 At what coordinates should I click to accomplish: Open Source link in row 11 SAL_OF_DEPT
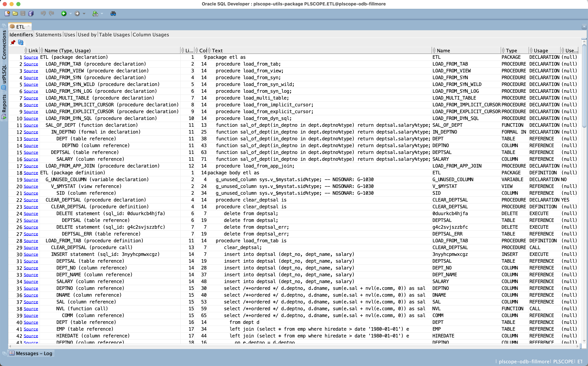click(31, 125)
